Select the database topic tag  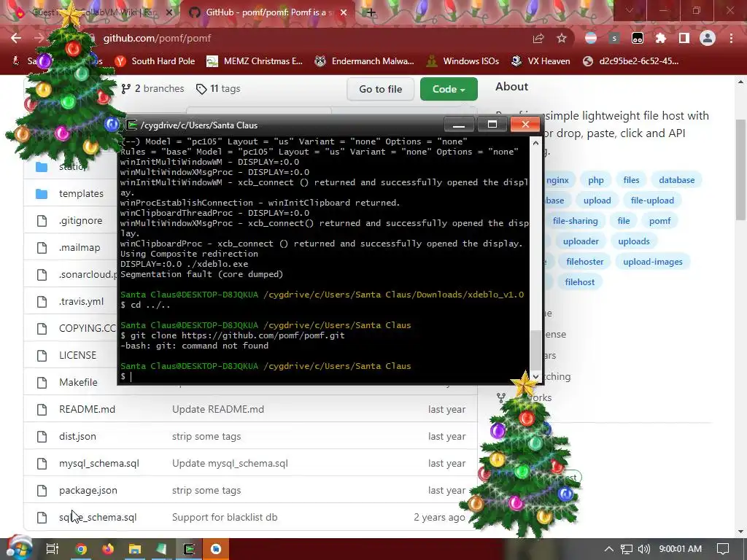coord(677,180)
